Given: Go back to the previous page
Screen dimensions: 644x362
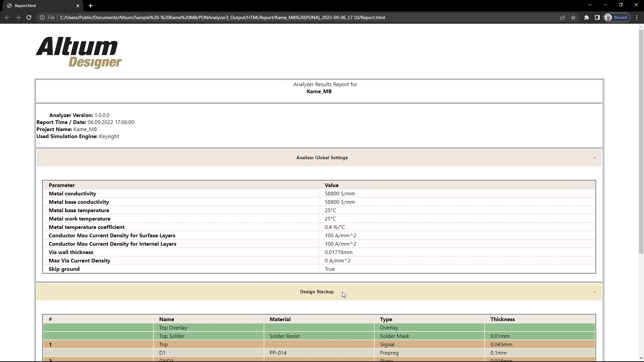Looking at the screenshot, I should coord(7,17).
